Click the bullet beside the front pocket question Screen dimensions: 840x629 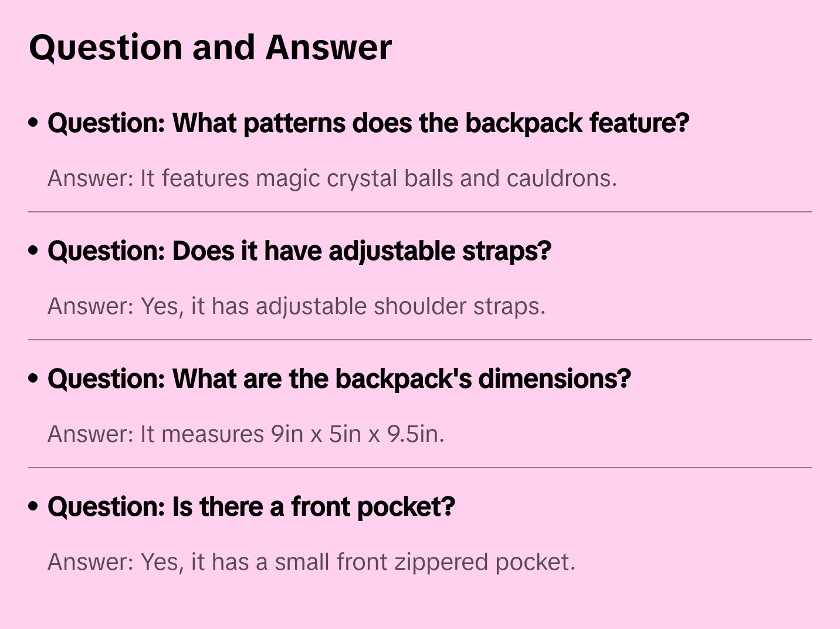click(33, 506)
